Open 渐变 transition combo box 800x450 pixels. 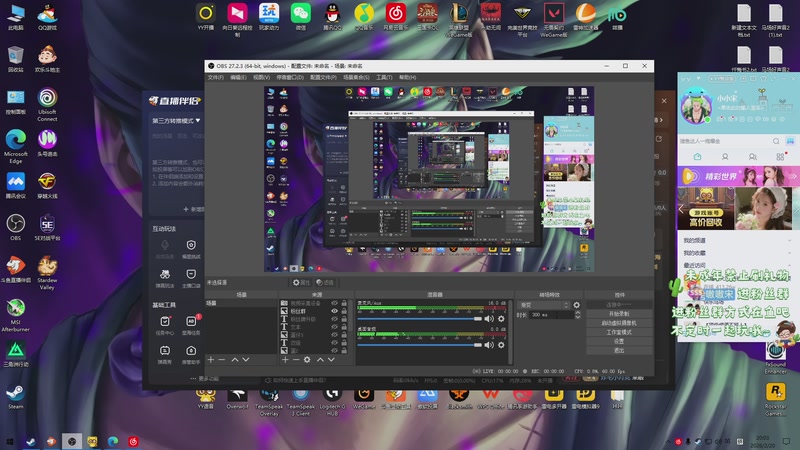[x=544, y=305]
